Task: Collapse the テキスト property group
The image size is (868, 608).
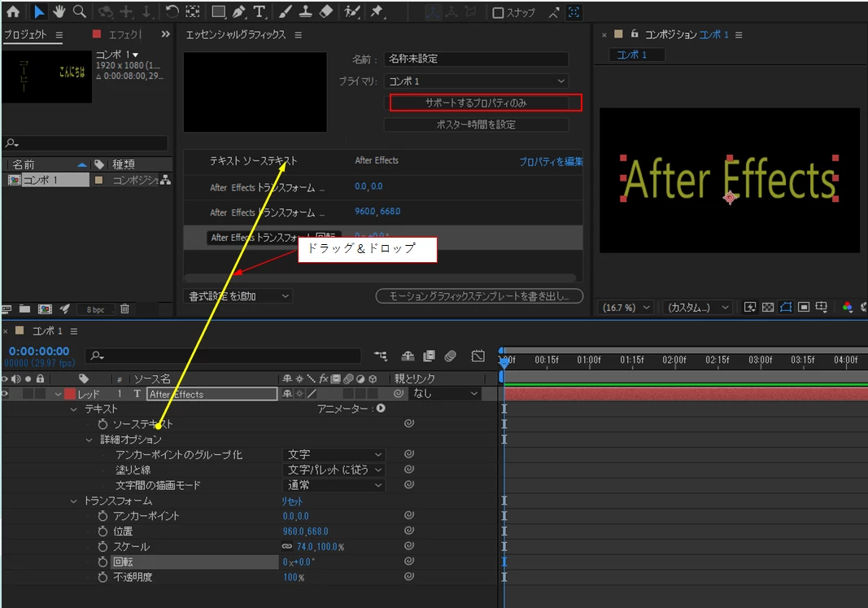Action: click(x=74, y=409)
